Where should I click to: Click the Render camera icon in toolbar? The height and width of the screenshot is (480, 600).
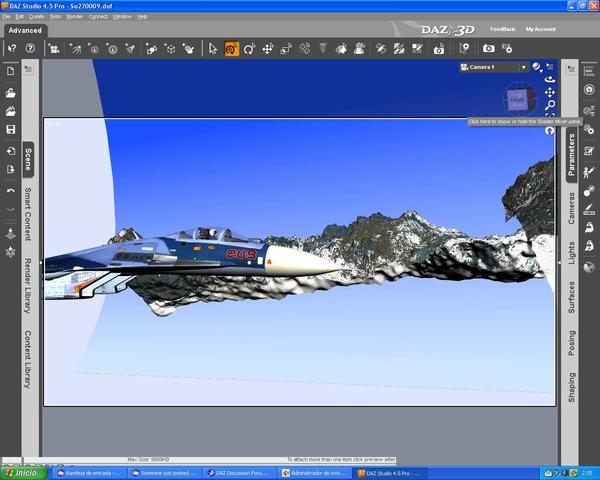tap(488, 49)
